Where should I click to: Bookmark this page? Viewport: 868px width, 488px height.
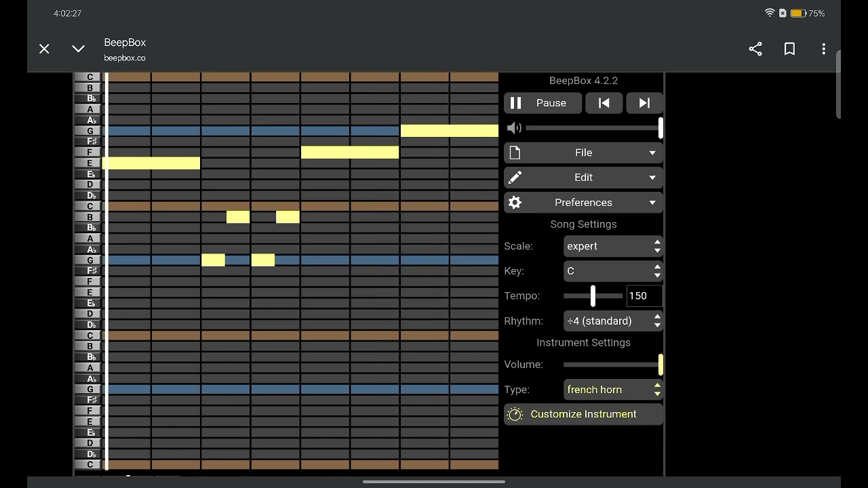(789, 49)
